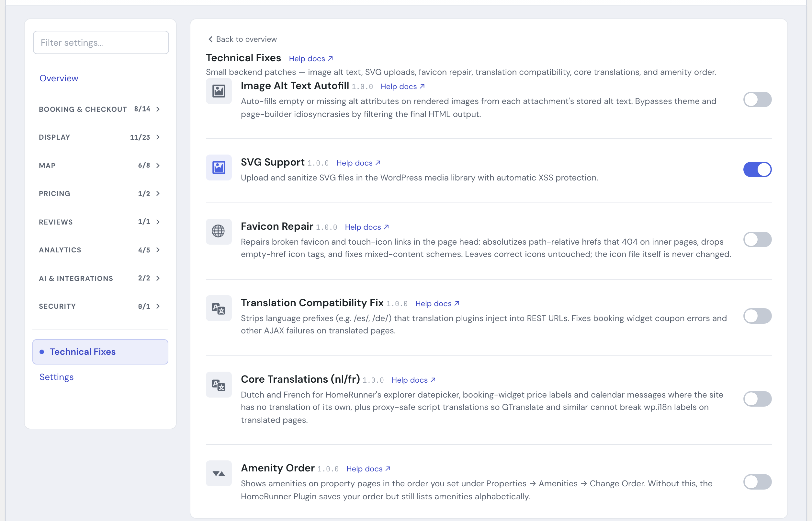Click the Image Alt Text Autofill title

click(x=295, y=86)
